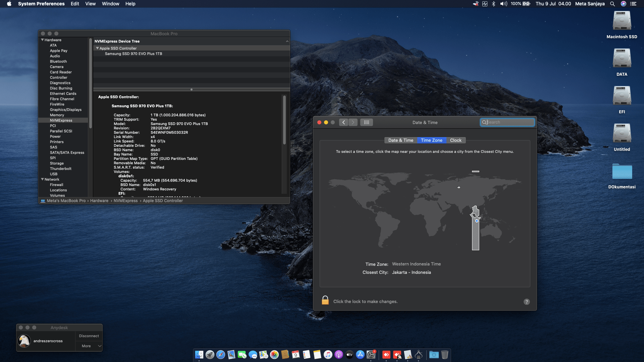This screenshot has width=644, height=362.
Task: Collapse the Hardware section in sidebar
Action: click(x=43, y=40)
